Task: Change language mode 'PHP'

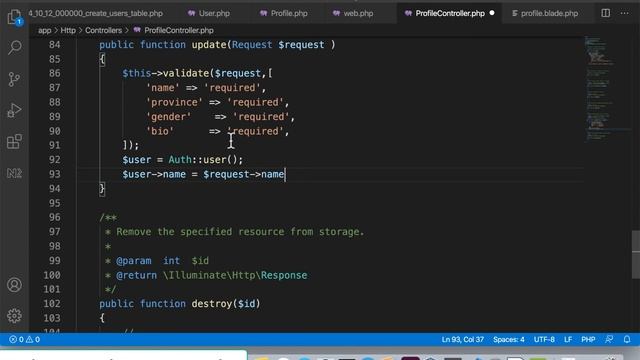Action: 588,339
